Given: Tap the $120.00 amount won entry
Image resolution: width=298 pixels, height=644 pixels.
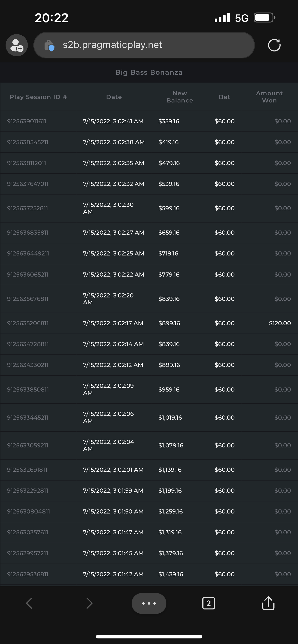Looking at the screenshot, I should point(280,323).
